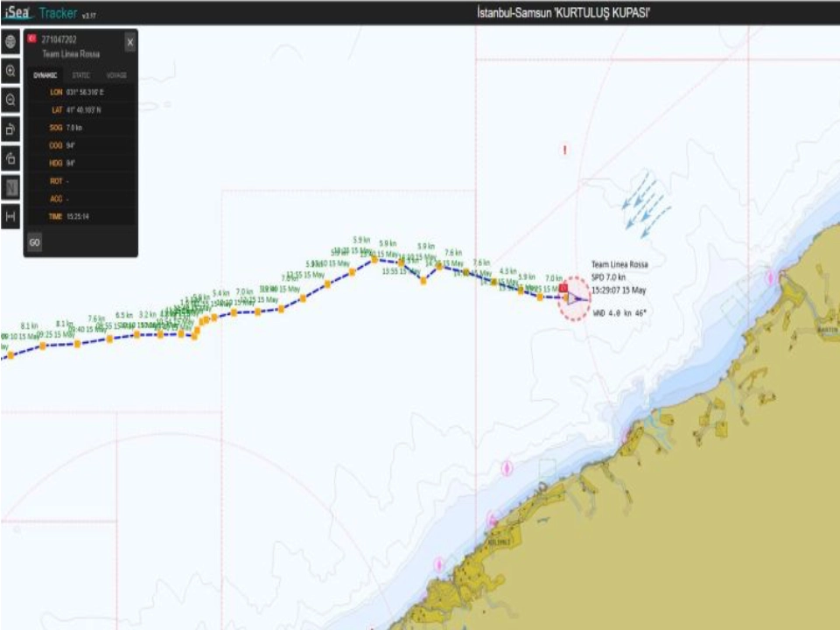Switch to the STATIC tab
This screenshot has width=840, height=630.
click(x=80, y=75)
